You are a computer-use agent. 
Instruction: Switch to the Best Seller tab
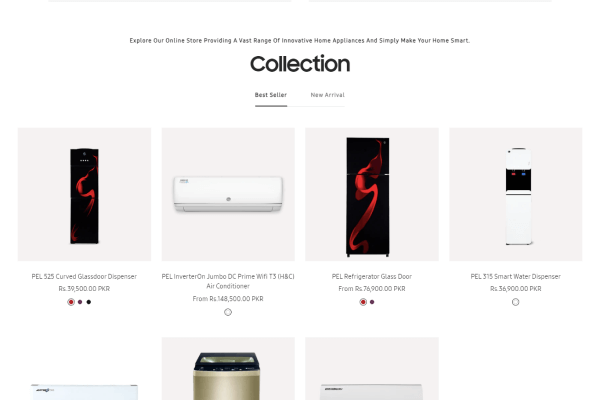(271, 95)
